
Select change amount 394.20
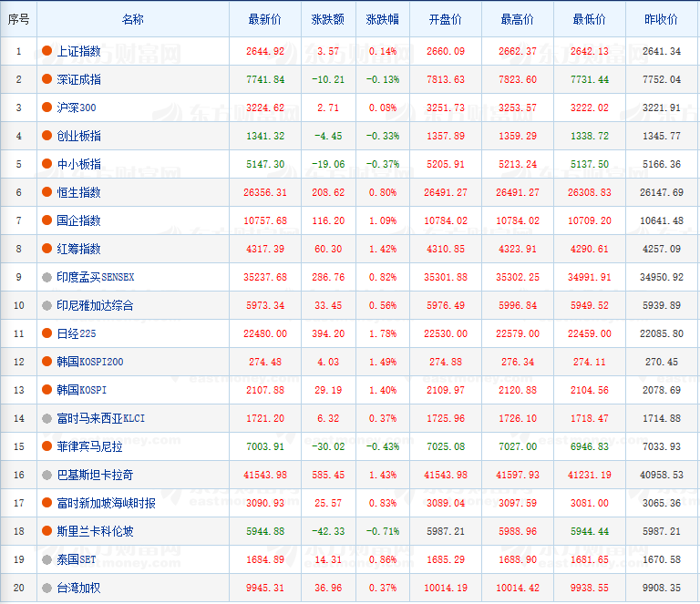(x=328, y=333)
